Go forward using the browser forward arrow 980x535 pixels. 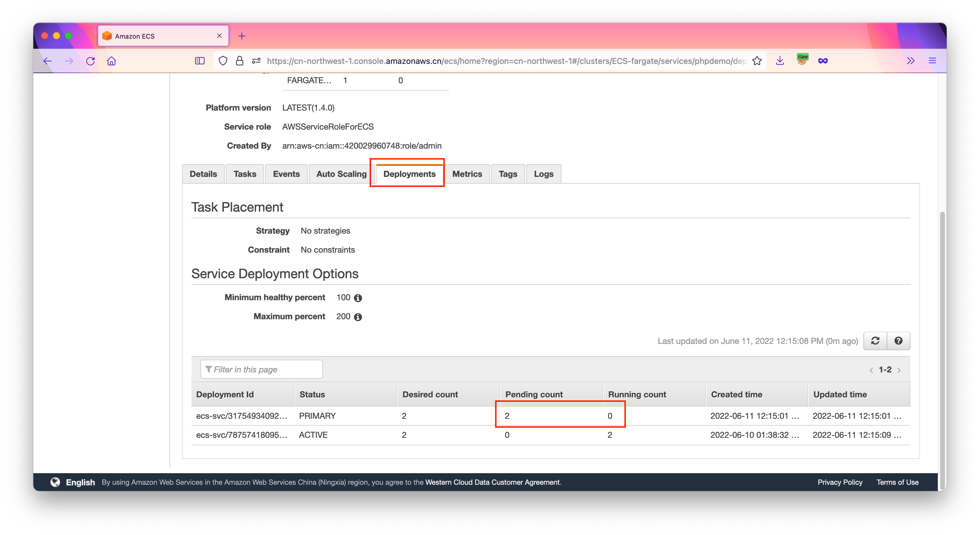[69, 61]
